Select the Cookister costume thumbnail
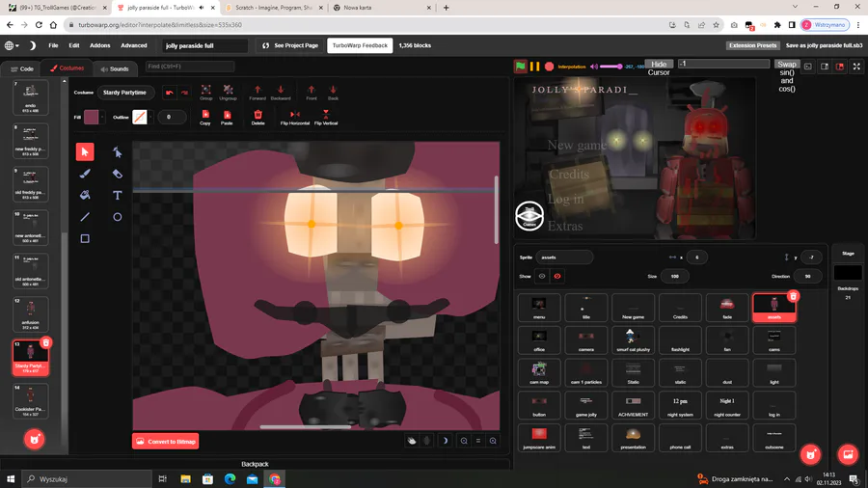This screenshot has width=868, height=488. coord(31,401)
